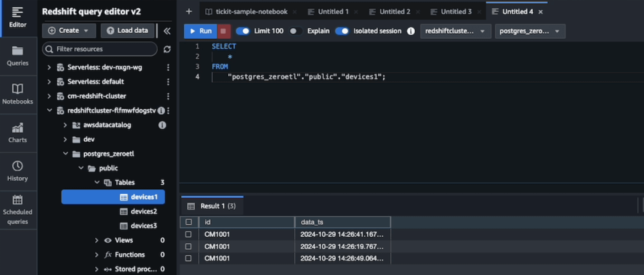Viewport: 644px width, 275px height.
Task: Add a new editor tab with plus icon
Action: [x=189, y=12]
